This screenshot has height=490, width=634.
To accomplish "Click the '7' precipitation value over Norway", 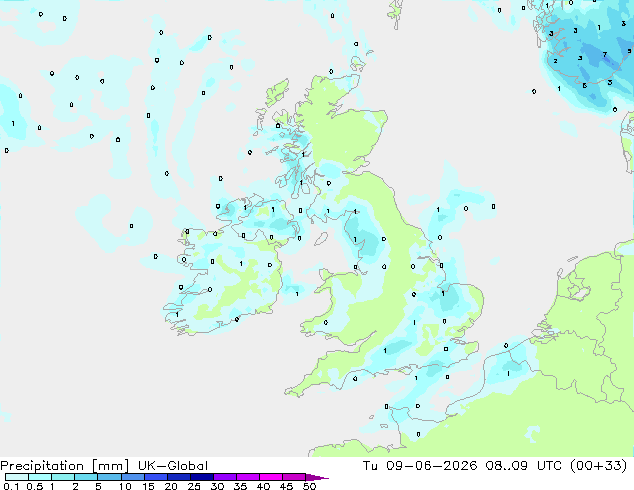I will (604, 55).
